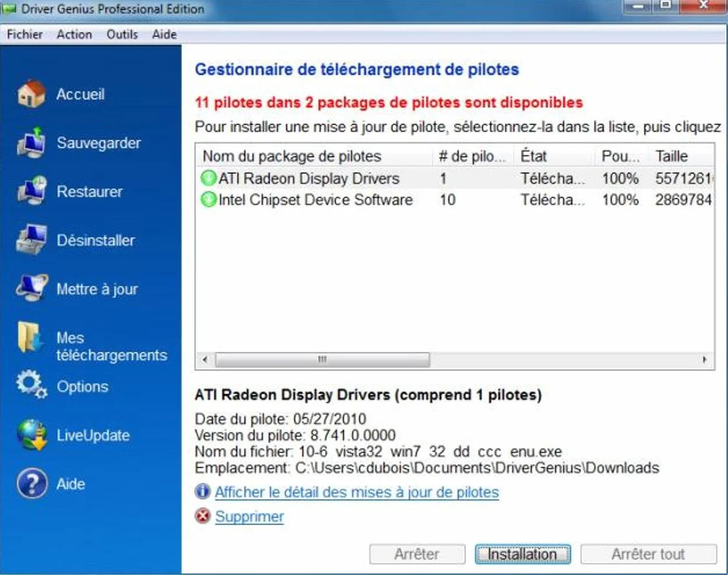Image resolution: width=728 pixels, height=575 pixels.
Task: Open the Sauvegarder sidebar label
Action: (x=99, y=143)
